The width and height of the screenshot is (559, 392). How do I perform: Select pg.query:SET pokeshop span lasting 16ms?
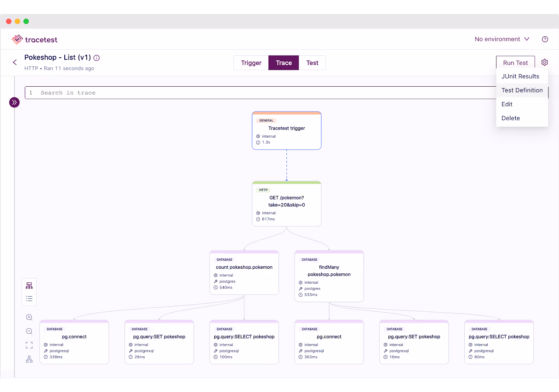point(414,342)
